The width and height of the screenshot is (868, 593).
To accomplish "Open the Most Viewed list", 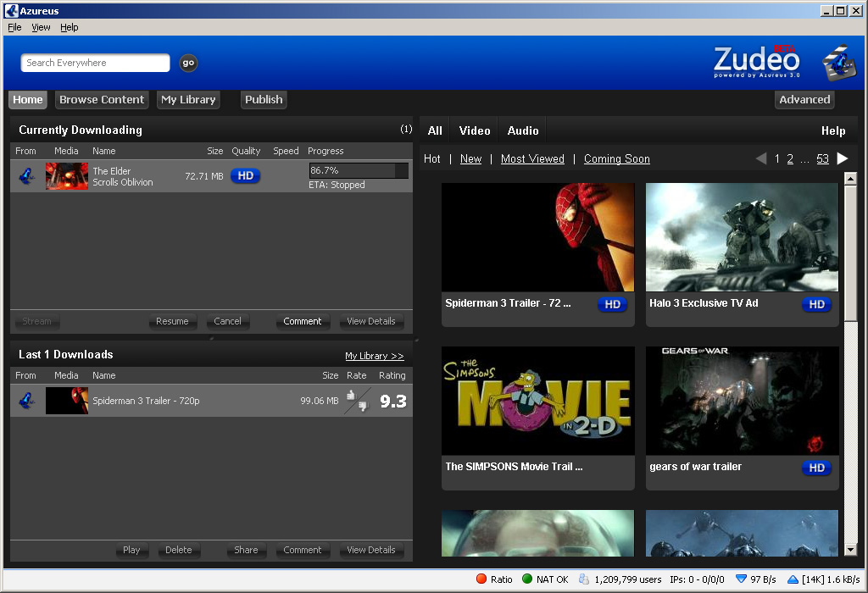I will 532,158.
